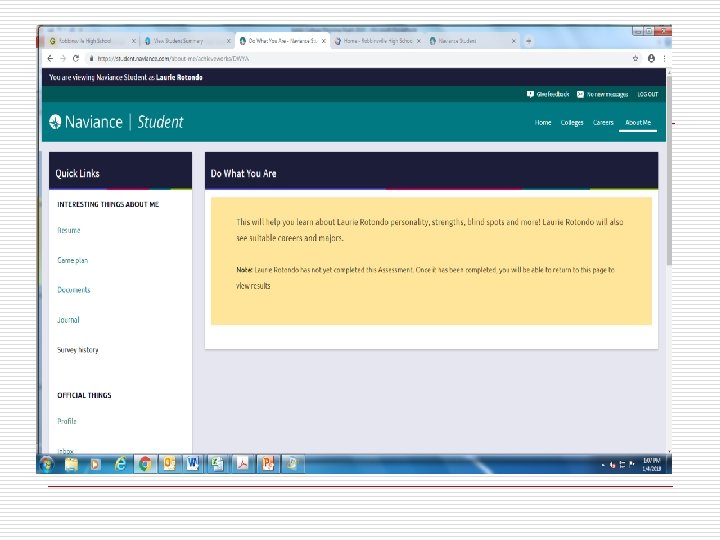Image resolution: width=720 pixels, height=540 pixels.
Task: Open a new browser tab
Action: pos(529,41)
